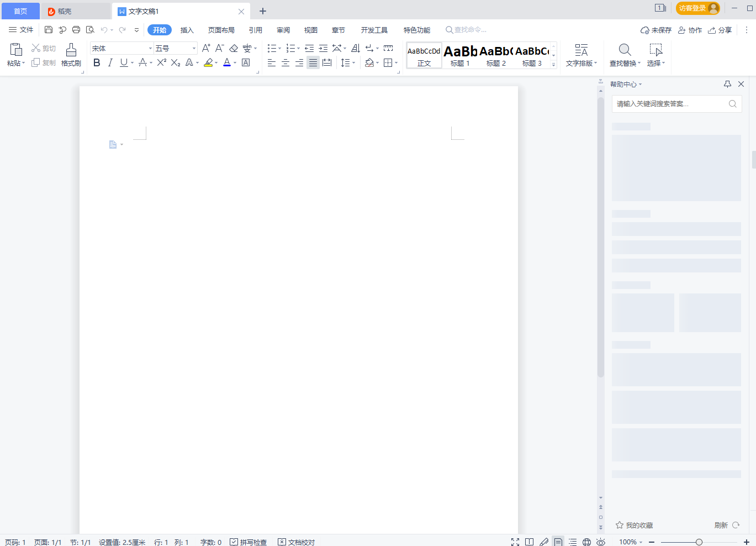
Task: Align text right
Action: tap(299, 62)
